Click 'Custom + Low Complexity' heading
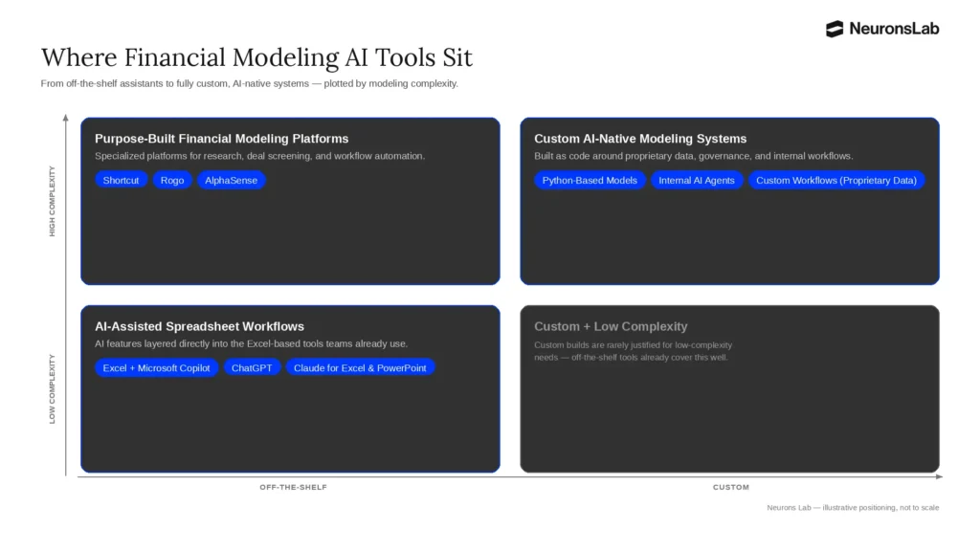 click(x=611, y=327)
